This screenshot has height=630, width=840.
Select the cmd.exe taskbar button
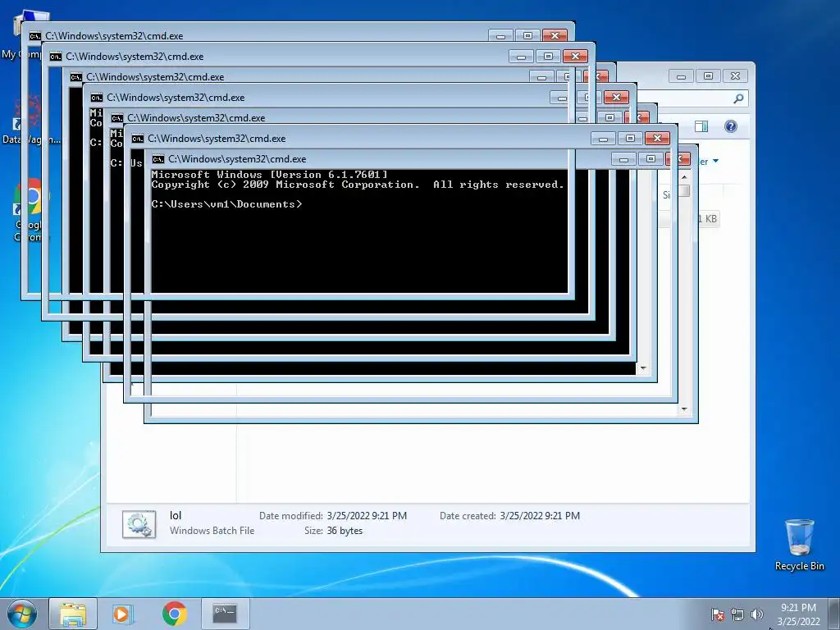pos(225,614)
